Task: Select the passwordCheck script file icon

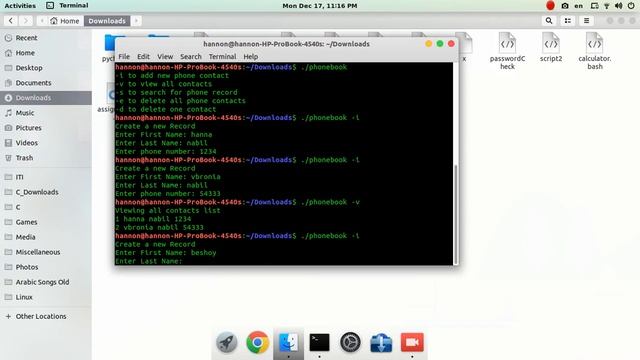Action: [x=507, y=43]
